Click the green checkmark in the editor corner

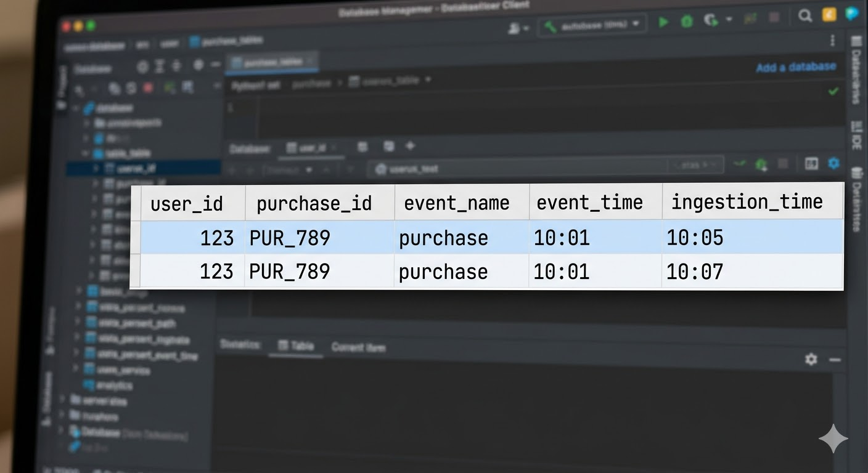(x=833, y=91)
